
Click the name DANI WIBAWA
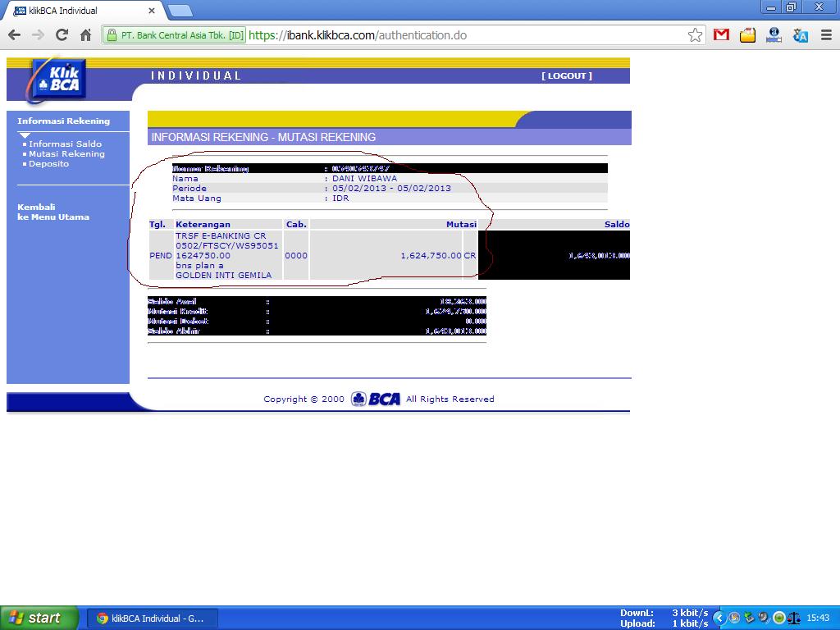(365, 178)
